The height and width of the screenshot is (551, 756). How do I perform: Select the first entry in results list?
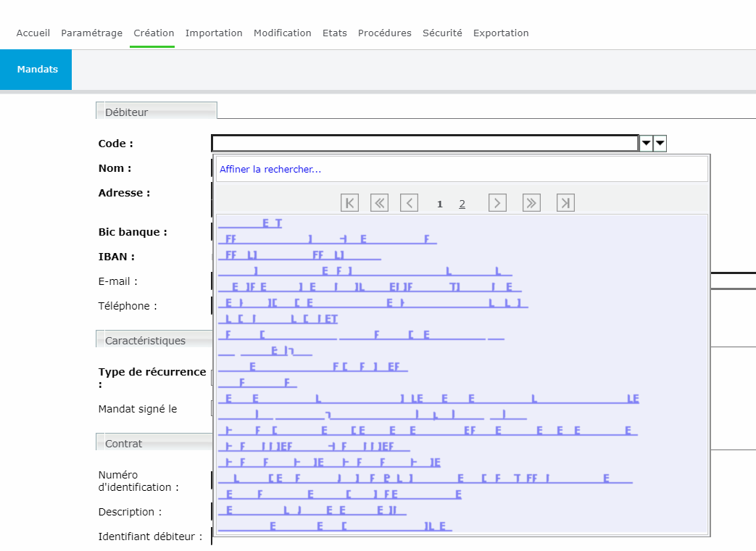[250, 224]
